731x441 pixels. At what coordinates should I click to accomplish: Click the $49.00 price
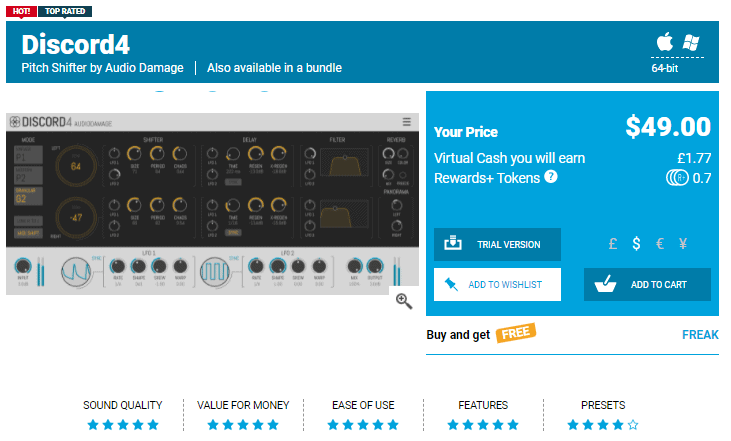[668, 126]
